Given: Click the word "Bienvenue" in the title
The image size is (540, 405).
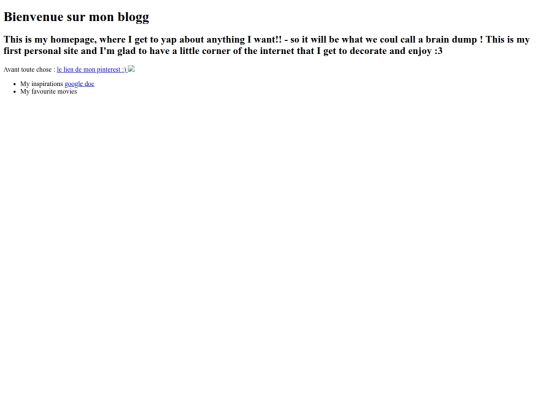Looking at the screenshot, I should (33, 17).
